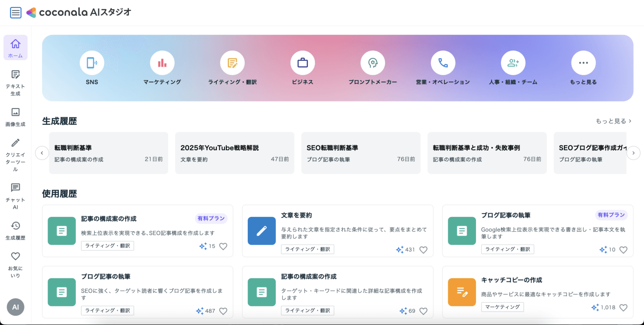Image resolution: width=644 pixels, height=325 pixels.
Task: Open 画像生成 in the sidebar
Action: point(16,116)
